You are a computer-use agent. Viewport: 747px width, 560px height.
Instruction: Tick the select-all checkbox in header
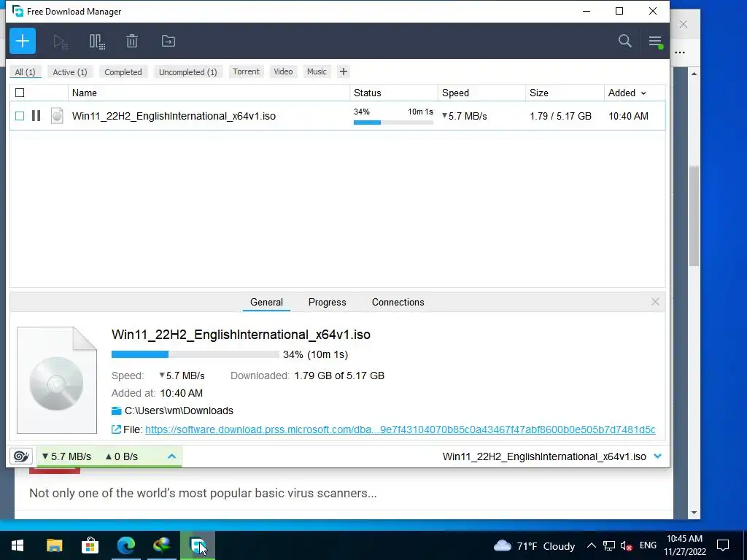(x=20, y=93)
